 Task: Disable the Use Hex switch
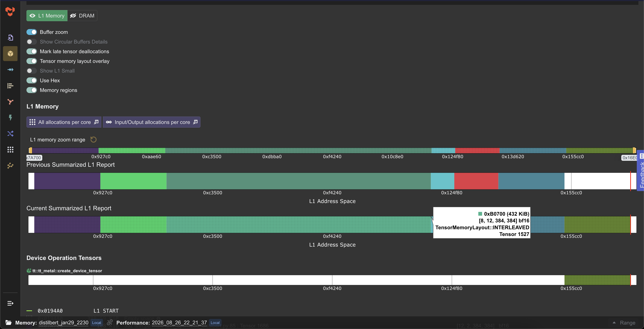click(32, 80)
